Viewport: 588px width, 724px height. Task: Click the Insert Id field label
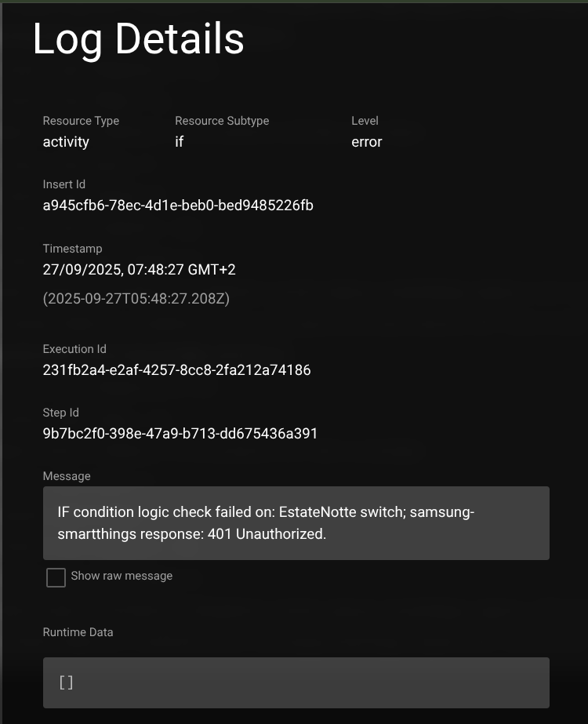pos(64,184)
